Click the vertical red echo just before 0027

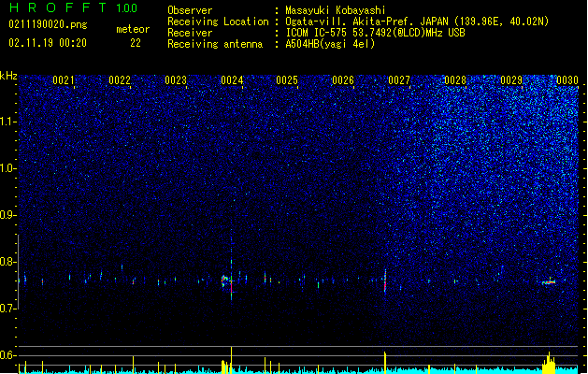[385, 280]
